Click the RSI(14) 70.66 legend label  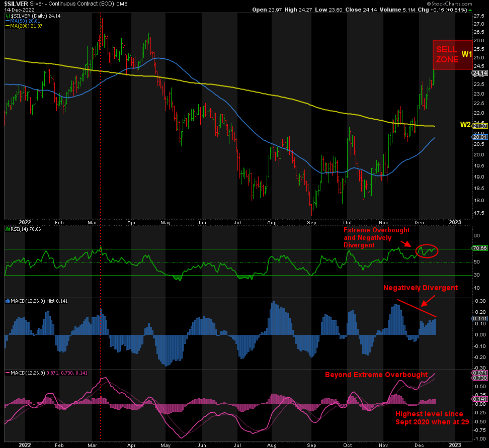[x=26, y=229]
